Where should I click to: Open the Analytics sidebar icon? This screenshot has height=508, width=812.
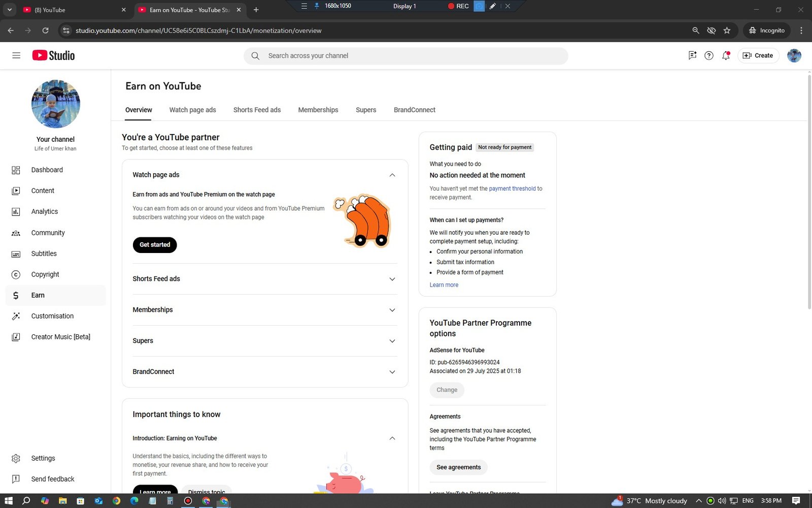tap(16, 212)
